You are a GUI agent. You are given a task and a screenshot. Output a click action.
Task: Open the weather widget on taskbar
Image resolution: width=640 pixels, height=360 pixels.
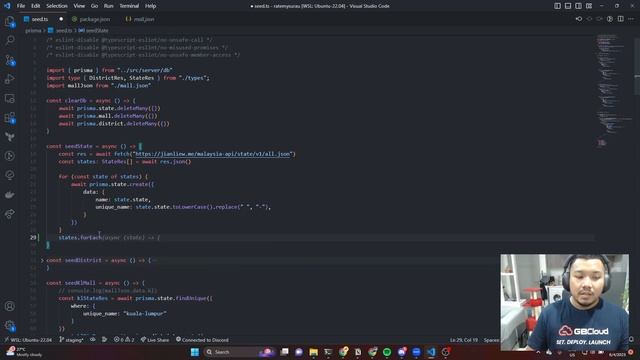point(24,352)
